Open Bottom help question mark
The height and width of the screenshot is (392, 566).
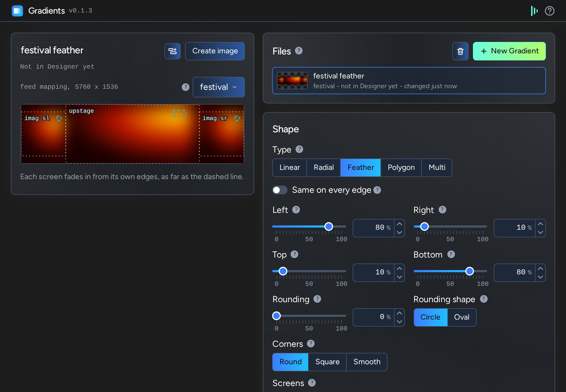tap(451, 254)
